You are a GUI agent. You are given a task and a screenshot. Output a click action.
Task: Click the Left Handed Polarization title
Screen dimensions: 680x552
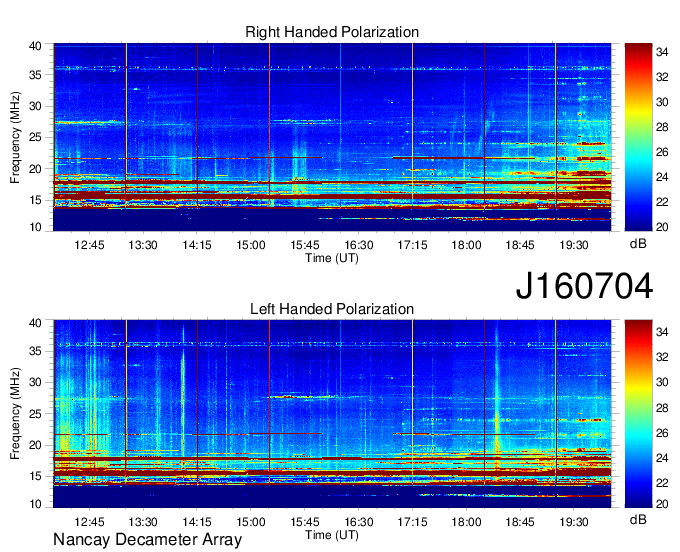tap(332, 309)
